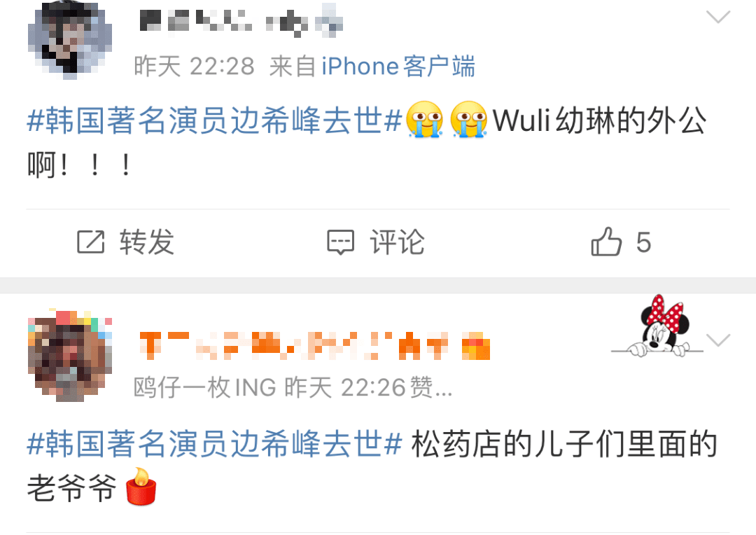
Task: Tap the 评论 label to comment
Action: point(398,242)
